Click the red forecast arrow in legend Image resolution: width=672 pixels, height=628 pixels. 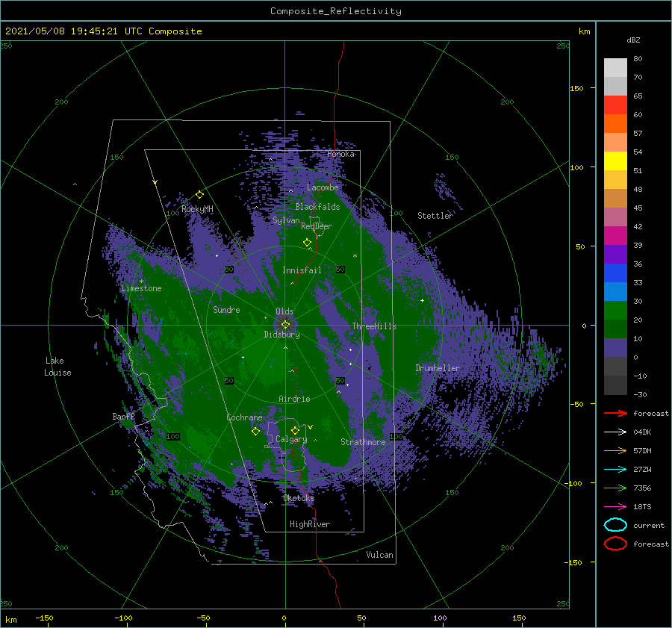(615, 413)
